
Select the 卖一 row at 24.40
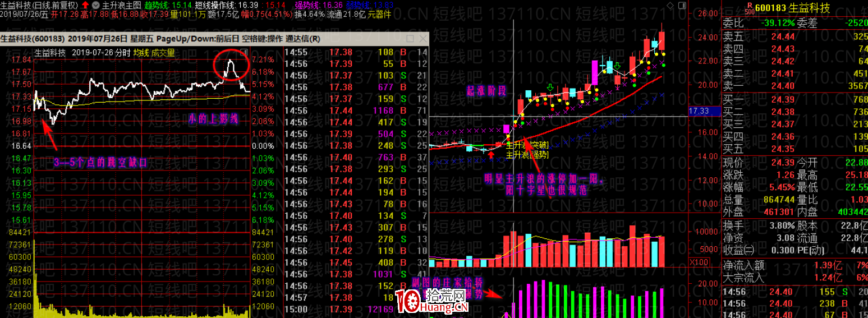pos(794,86)
